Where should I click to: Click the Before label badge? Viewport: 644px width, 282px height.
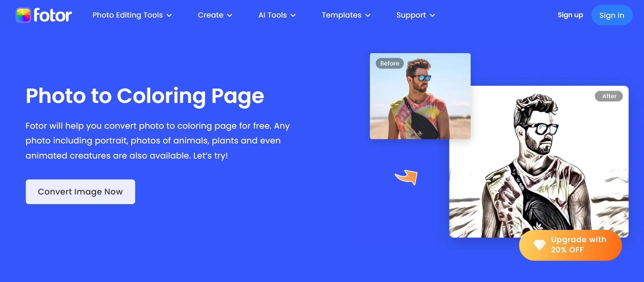tap(390, 63)
